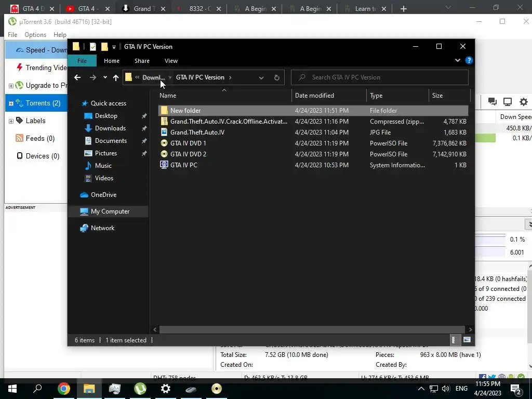Open the Share ribbon tab
The width and height of the screenshot is (532, 399).
pyautogui.click(x=142, y=61)
